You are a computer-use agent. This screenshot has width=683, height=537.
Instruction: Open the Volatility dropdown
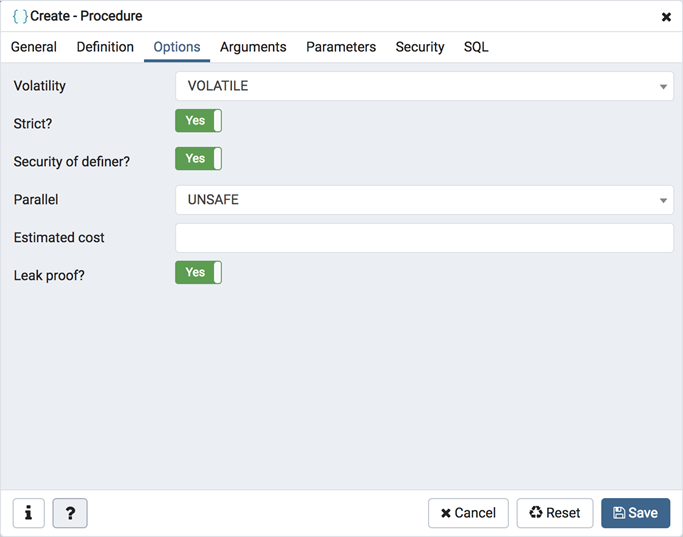pos(424,86)
